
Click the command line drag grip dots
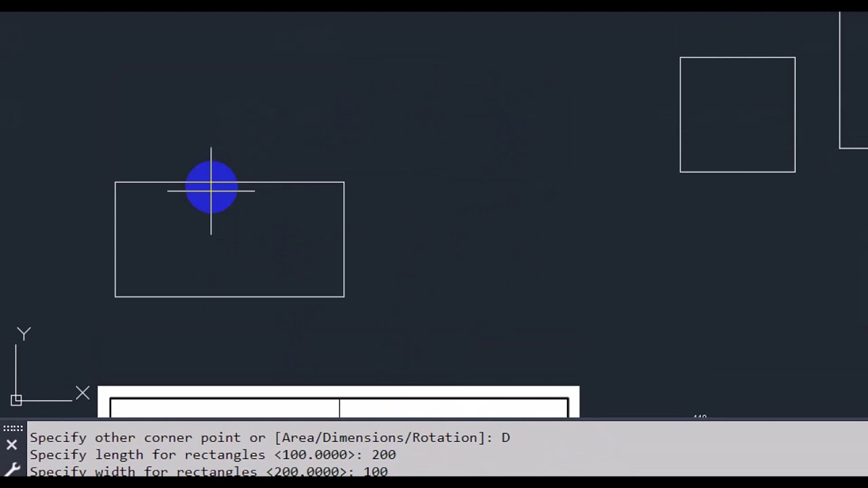pos(13,428)
